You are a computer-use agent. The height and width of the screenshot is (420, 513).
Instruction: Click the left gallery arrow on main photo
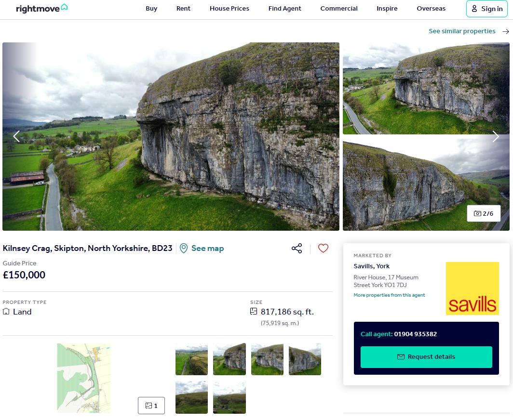pos(16,136)
